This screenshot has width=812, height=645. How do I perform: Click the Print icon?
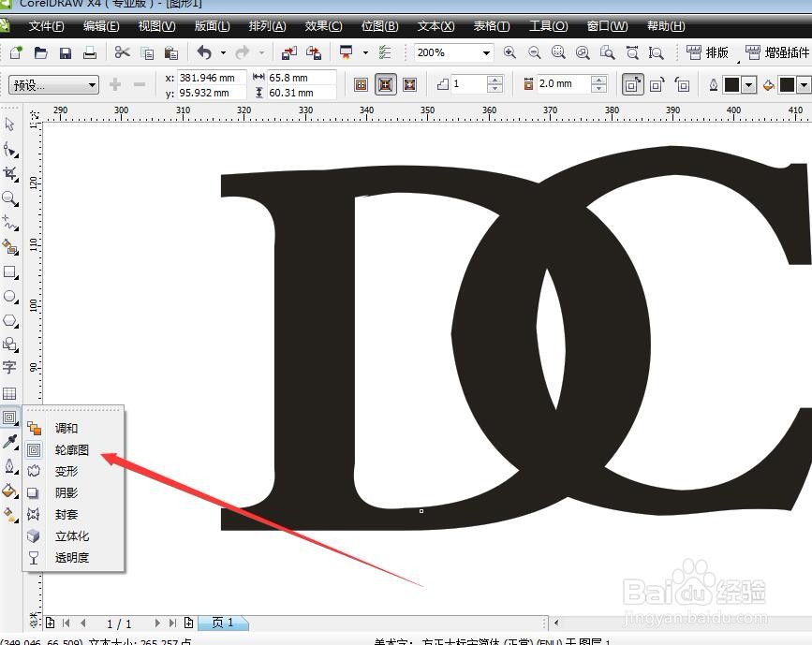[90, 52]
